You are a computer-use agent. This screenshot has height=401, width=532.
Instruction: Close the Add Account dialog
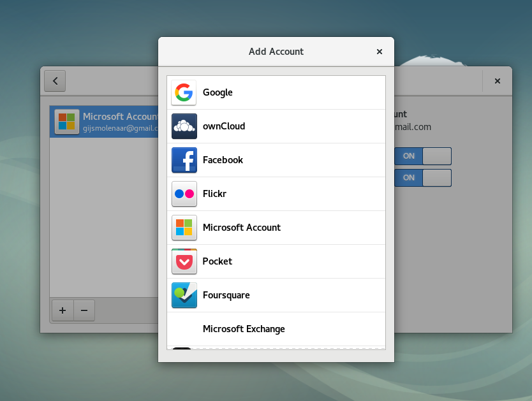(x=380, y=52)
